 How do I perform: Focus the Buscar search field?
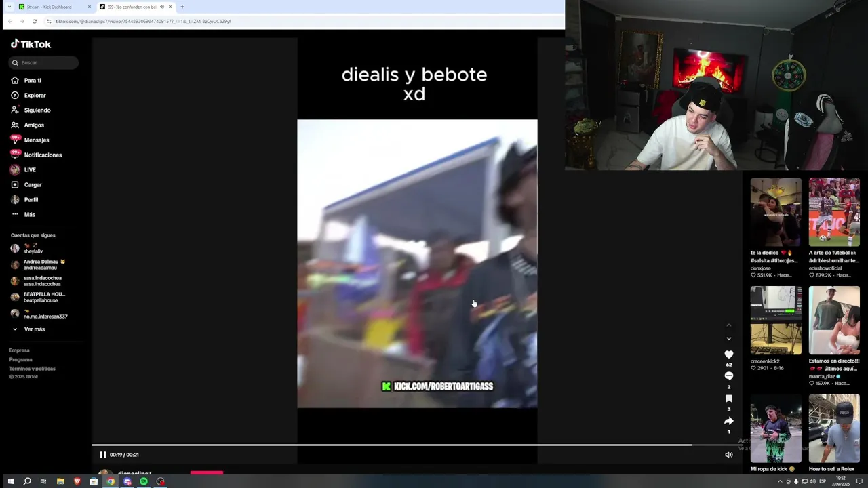(x=44, y=62)
